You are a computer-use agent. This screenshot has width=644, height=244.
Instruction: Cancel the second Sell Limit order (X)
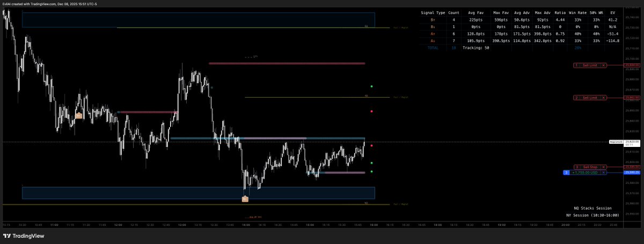[604, 98]
